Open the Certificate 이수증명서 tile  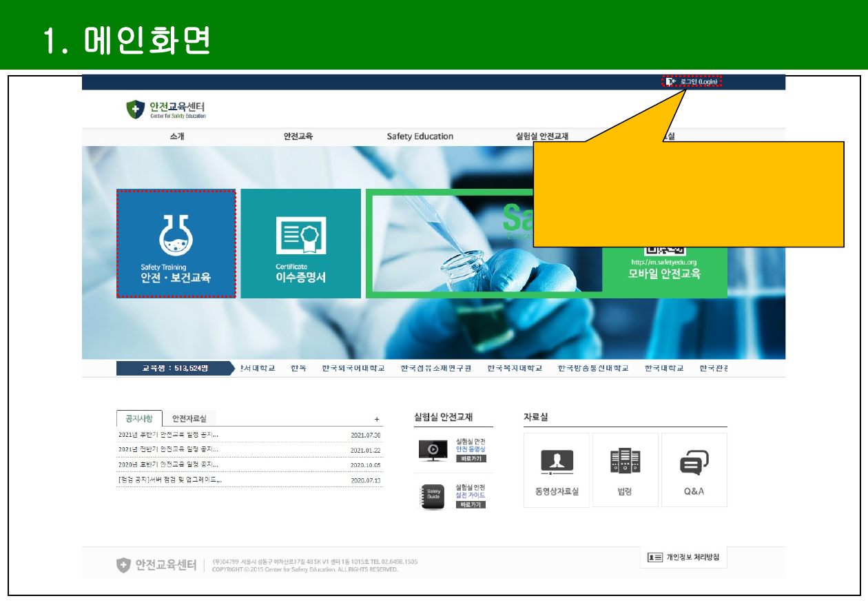(300, 243)
